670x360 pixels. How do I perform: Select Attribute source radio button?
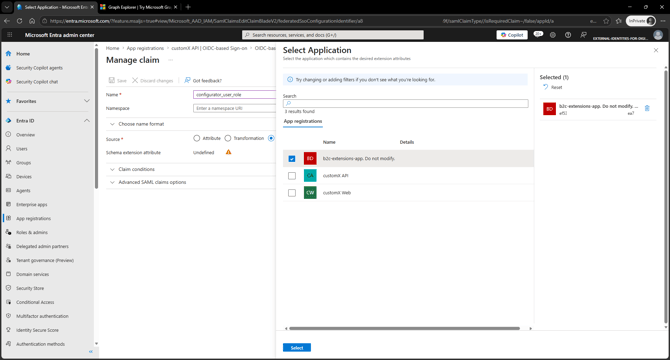pyautogui.click(x=197, y=138)
